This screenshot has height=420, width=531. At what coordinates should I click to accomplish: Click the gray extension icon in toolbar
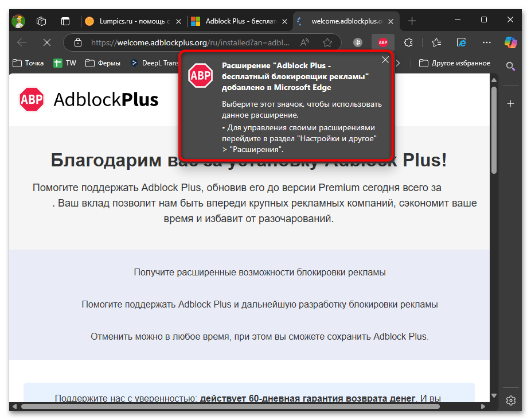(358, 42)
